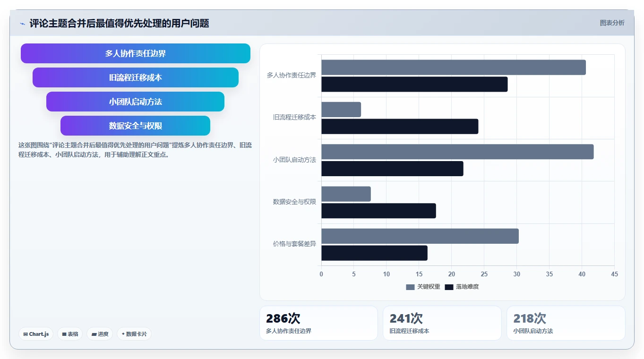
Task: Click the 落地难度 bar for 旧流程迁移成本
Action: point(400,126)
